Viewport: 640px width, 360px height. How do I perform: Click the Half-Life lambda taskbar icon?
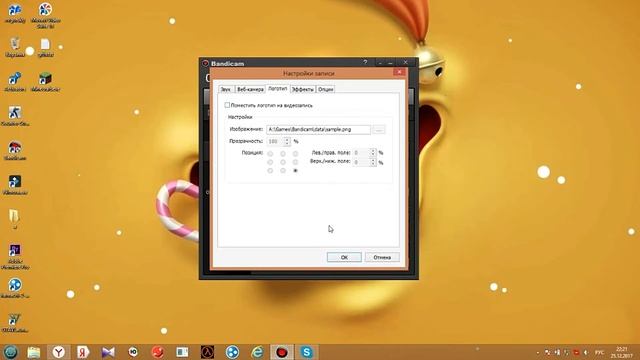pyautogui.click(x=207, y=352)
